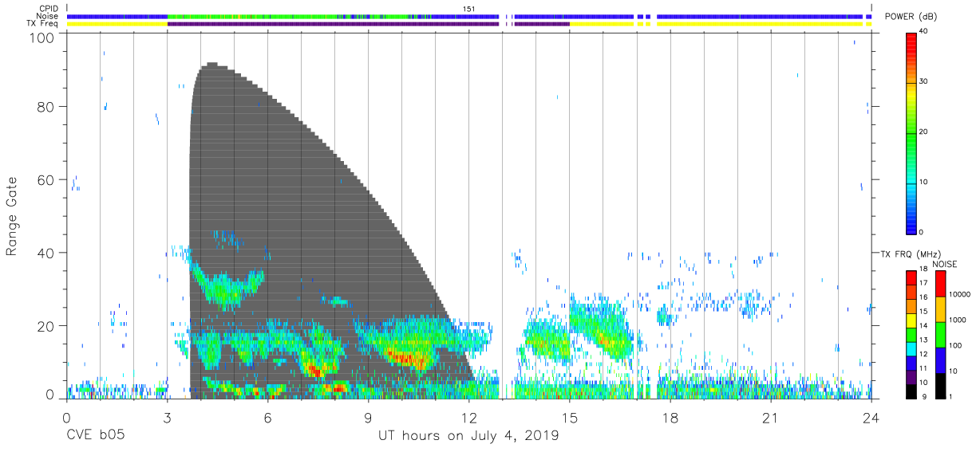Image resolution: width=980 pixels, height=452 pixels.
Task: Select the CPID value 151
Action: (469, 8)
